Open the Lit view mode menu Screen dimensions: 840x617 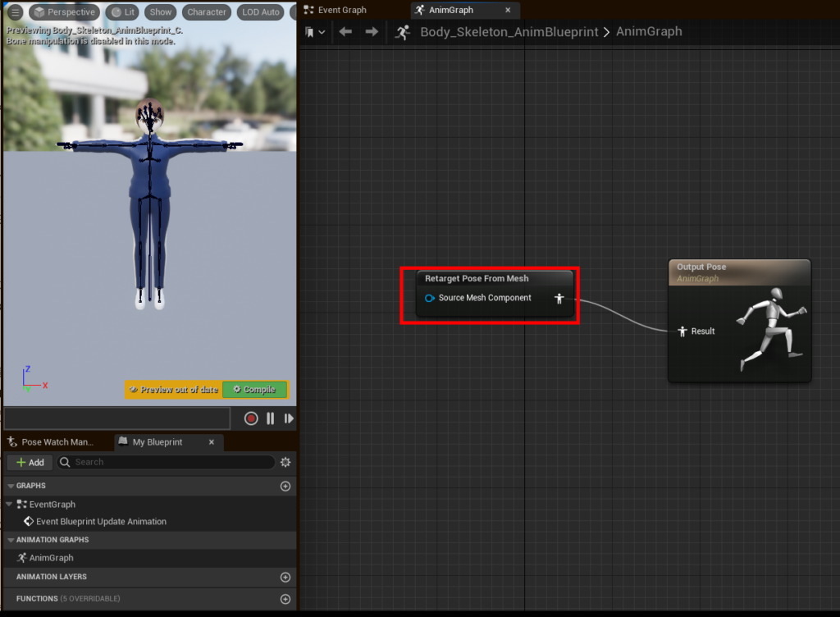coord(123,11)
